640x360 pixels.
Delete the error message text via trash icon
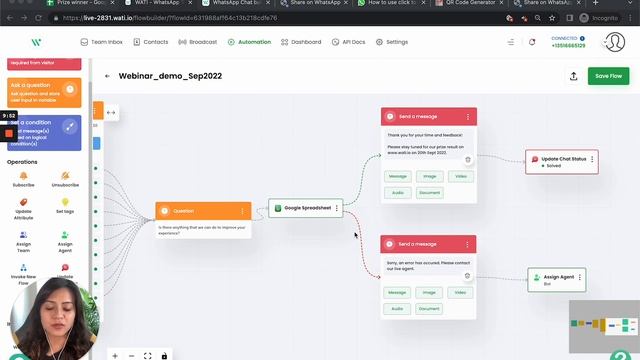pos(467,276)
